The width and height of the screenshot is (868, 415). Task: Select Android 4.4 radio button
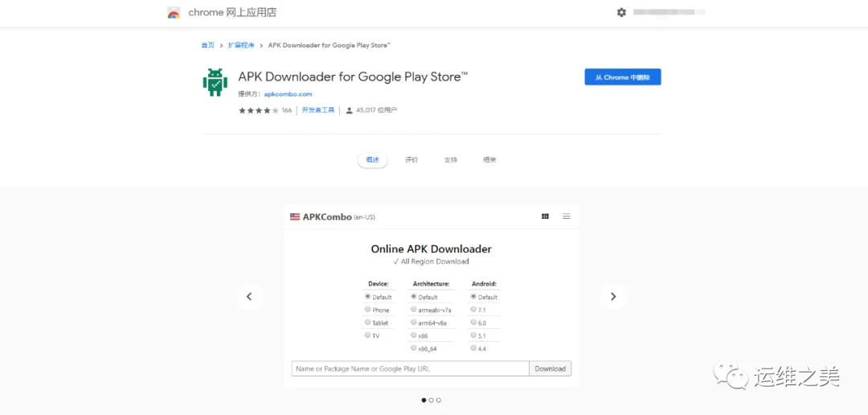coord(473,348)
